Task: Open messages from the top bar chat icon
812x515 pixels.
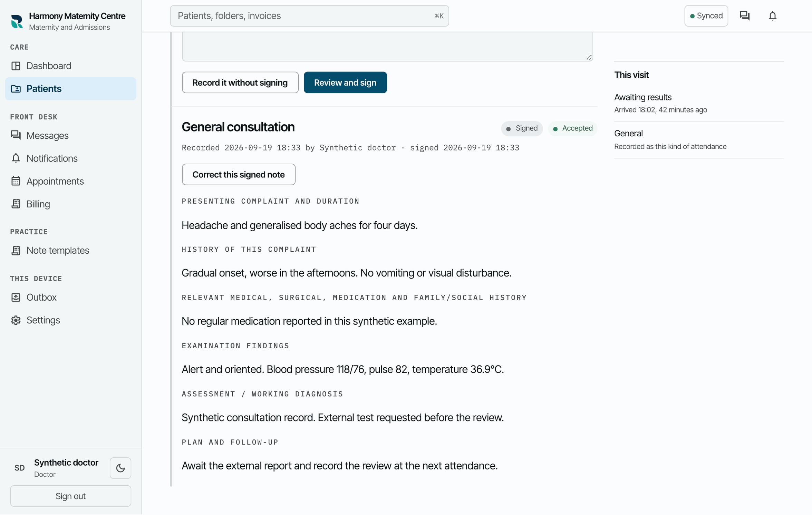Action: click(745, 16)
